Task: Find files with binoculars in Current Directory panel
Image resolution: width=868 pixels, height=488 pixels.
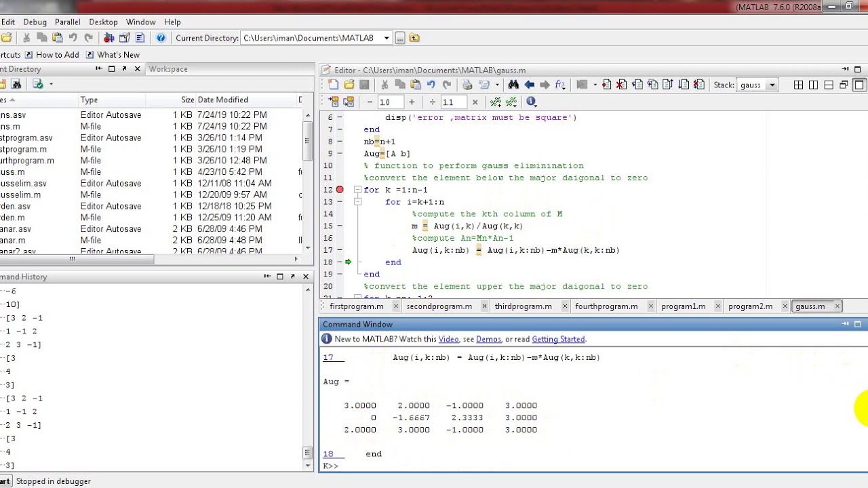Action: click(16, 84)
